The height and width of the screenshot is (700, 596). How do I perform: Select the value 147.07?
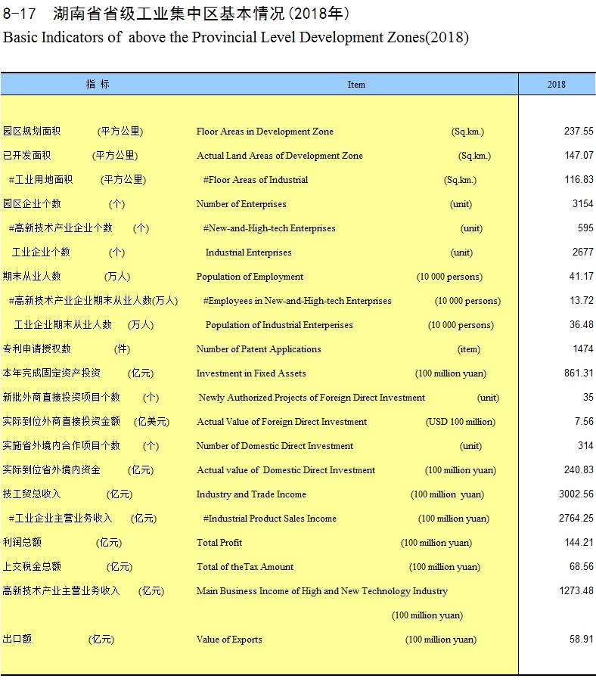579,156
